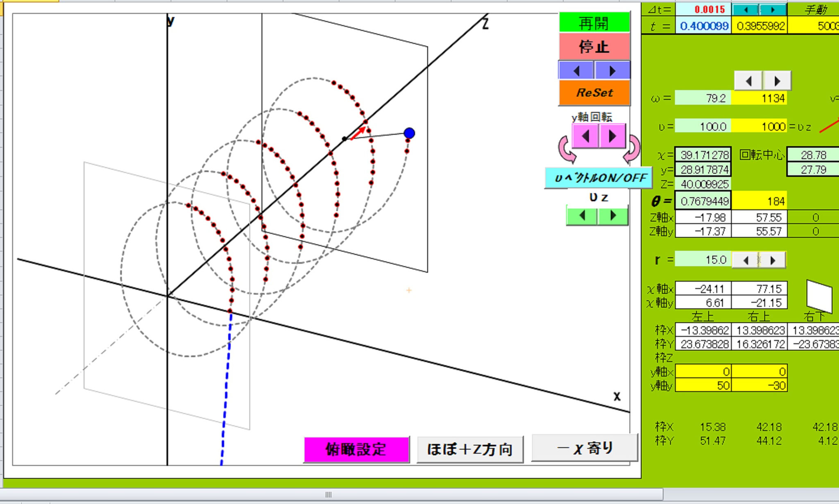This screenshot has width=839, height=504.
Task: Select the χ軸y cell −21.15
Action: pyautogui.click(x=760, y=303)
